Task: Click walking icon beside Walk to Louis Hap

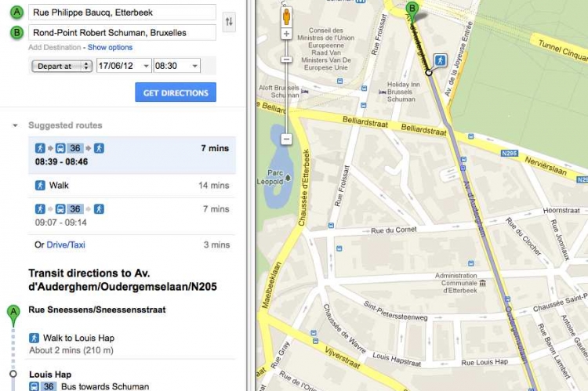Action: coord(34,338)
